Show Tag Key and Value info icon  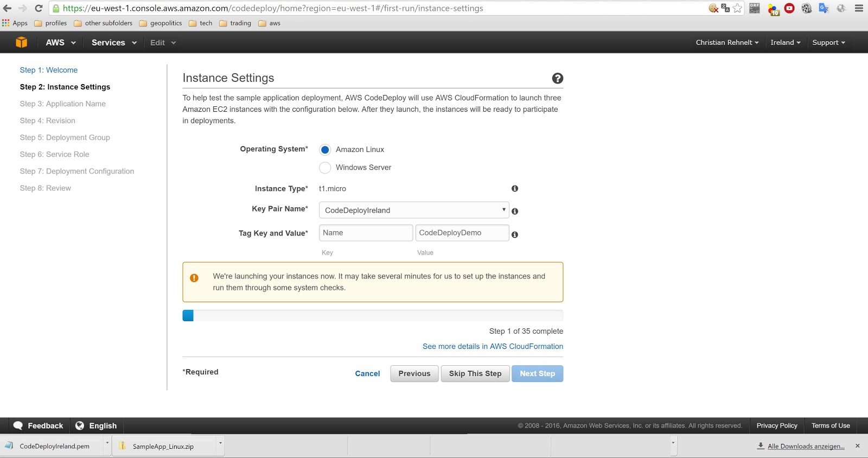[515, 234]
